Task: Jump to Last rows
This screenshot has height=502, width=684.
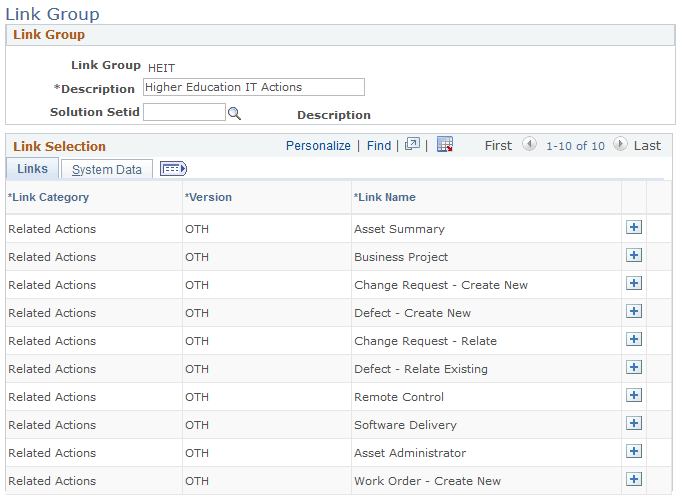Action: [x=647, y=146]
